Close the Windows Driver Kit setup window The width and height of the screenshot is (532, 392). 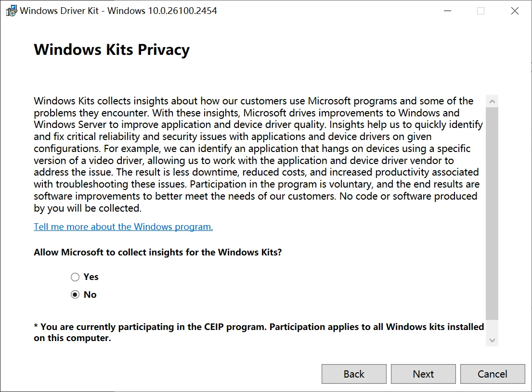515,11
